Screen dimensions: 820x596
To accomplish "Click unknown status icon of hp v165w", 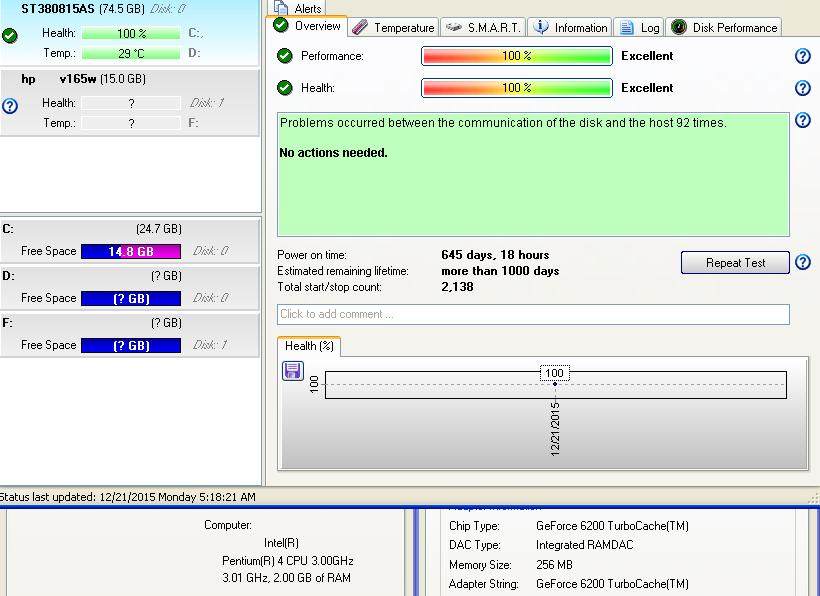I will pos(10,105).
